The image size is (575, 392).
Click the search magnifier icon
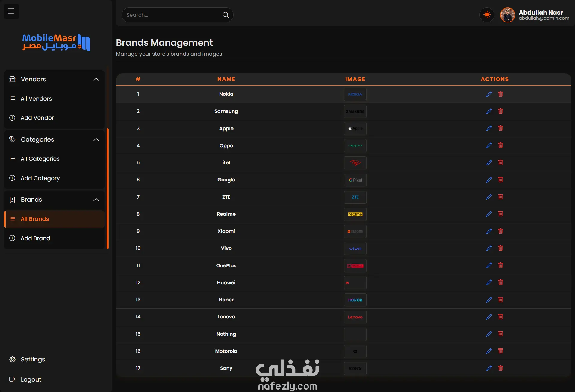pos(226,15)
